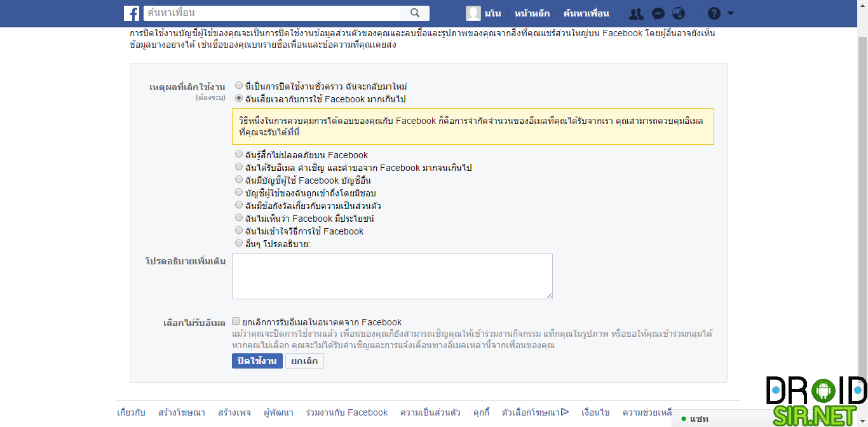Click the help question mark icon

point(714,13)
